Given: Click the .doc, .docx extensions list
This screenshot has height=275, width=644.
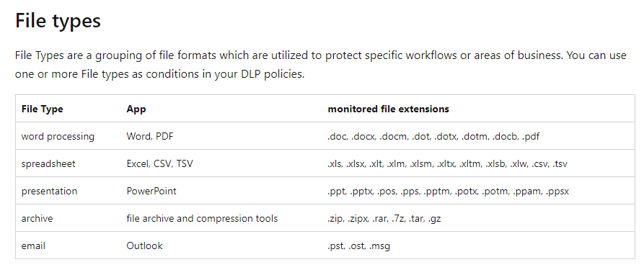Looking at the screenshot, I should [433, 137].
